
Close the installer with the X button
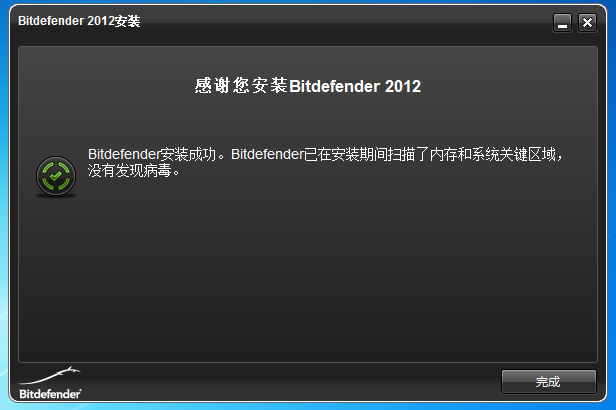click(x=587, y=23)
